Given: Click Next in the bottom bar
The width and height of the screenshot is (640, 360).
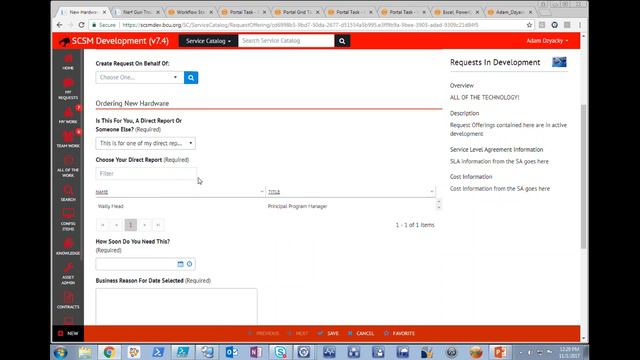Looking at the screenshot, I should tap(298, 333).
